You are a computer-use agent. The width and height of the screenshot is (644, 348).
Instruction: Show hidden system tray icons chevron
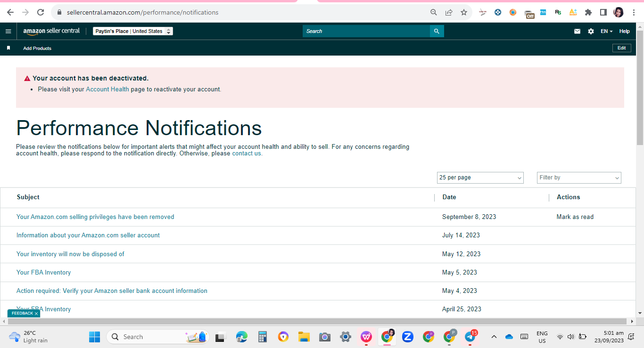(x=494, y=337)
